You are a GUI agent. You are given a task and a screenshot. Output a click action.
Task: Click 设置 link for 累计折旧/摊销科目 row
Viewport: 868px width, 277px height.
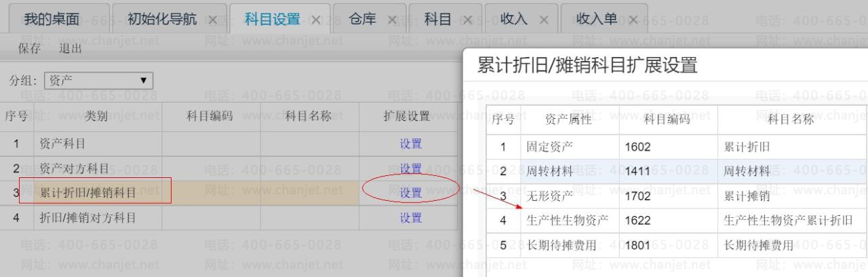[x=411, y=193]
